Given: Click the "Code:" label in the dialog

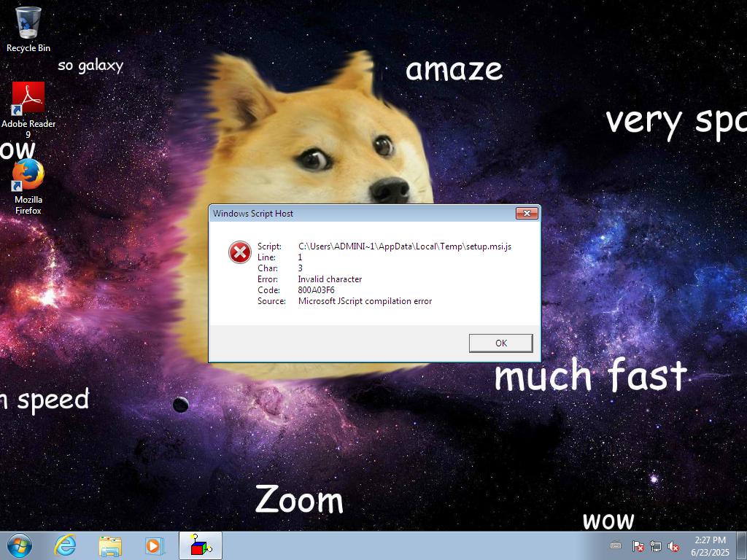Looking at the screenshot, I should [x=268, y=290].
